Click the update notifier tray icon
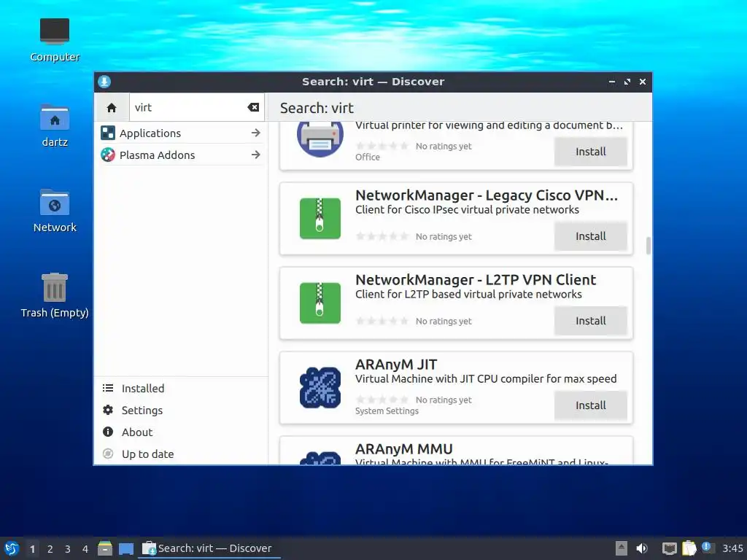The width and height of the screenshot is (747, 560). coord(708,548)
